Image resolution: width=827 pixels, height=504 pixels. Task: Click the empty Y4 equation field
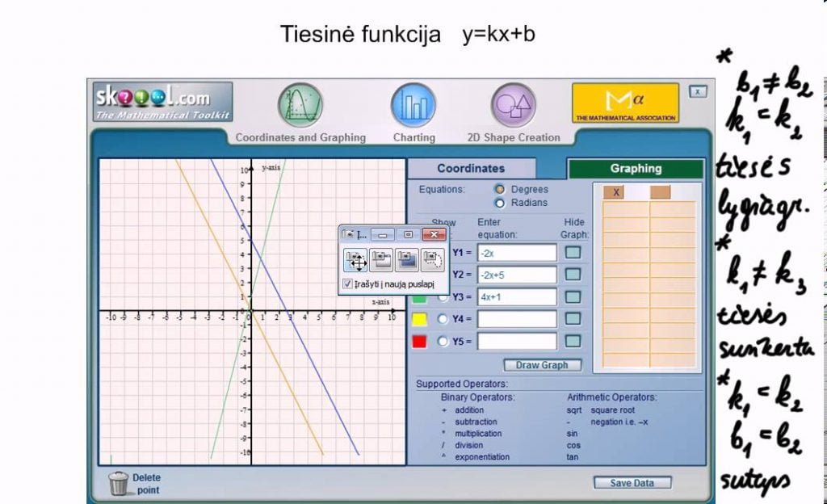coord(517,319)
